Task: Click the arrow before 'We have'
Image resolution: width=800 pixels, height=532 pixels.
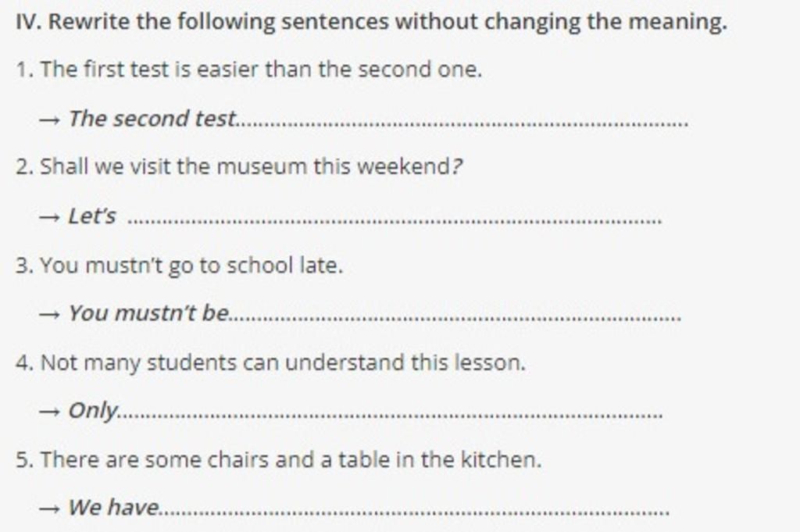Action: click(49, 509)
